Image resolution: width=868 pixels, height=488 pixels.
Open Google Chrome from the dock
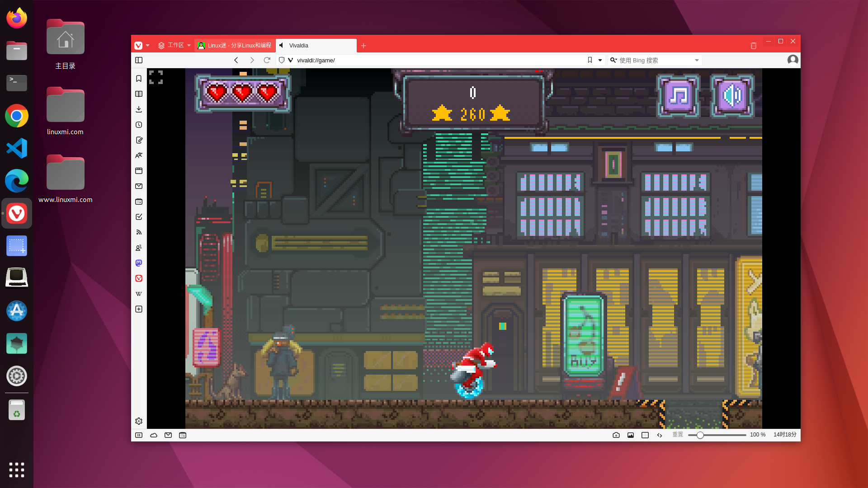pos(17,116)
